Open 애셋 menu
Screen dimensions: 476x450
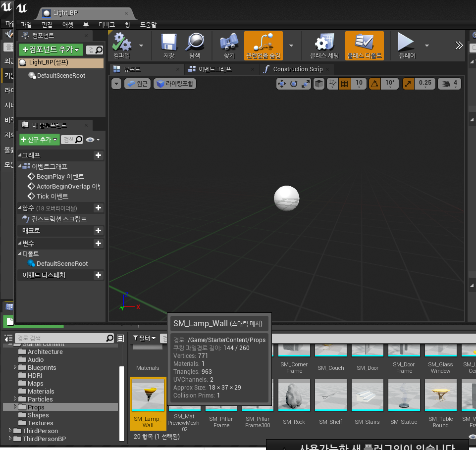pos(68,25)
